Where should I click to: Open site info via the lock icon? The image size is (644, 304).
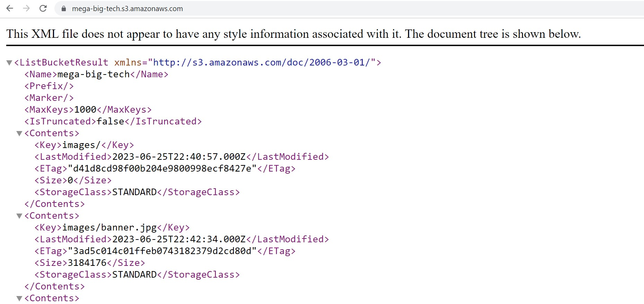64,9
